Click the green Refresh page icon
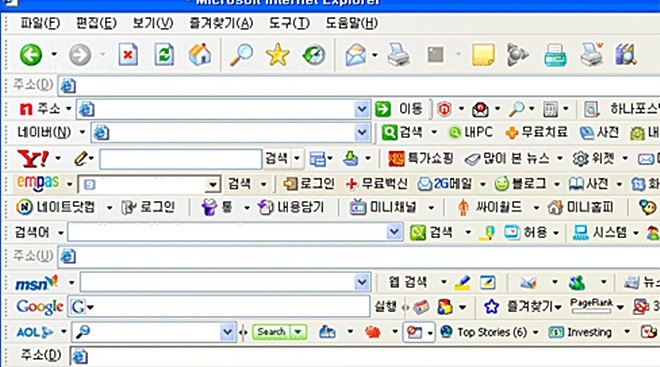660x367 pixels. (164, 55)
